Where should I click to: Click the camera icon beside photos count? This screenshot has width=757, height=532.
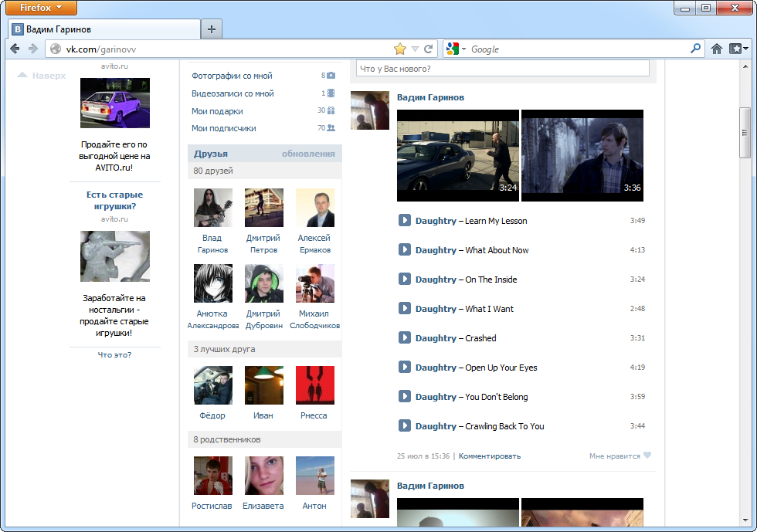coord(331,76)
